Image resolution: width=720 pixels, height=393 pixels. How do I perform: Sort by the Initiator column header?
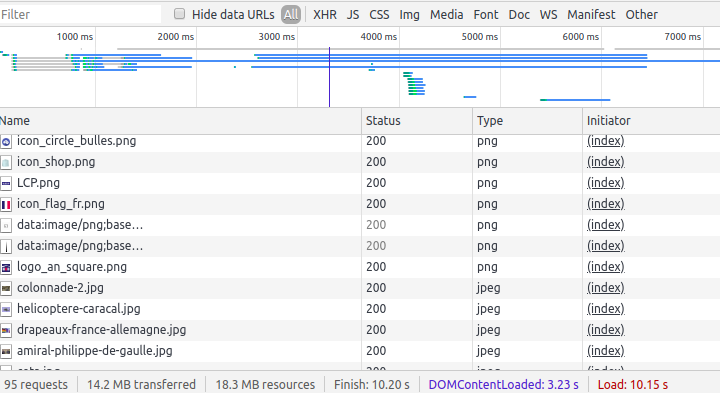tap(652, 121)
